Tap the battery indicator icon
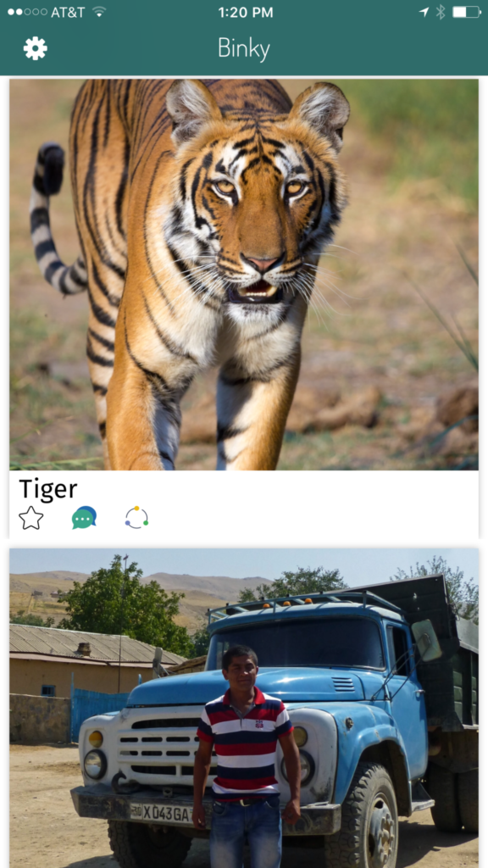 [x=467, y=12]
